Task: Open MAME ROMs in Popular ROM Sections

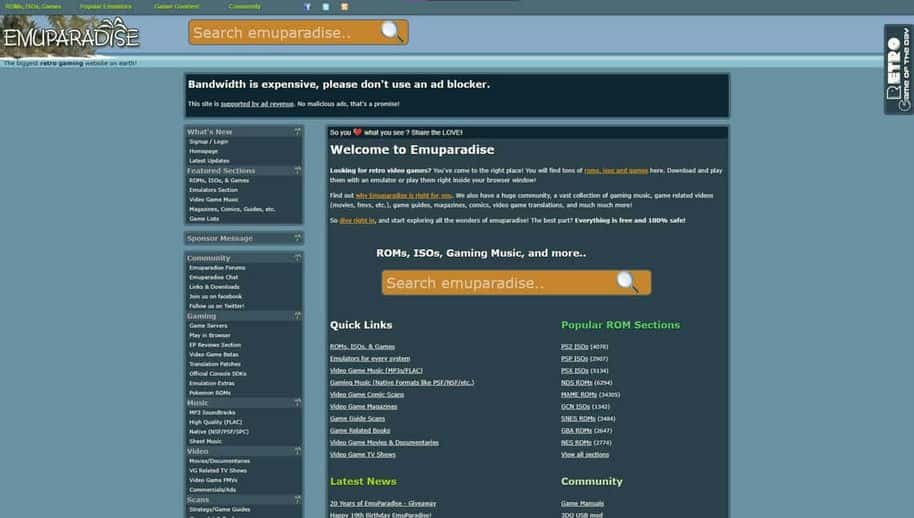Action: tap(579, 394)
